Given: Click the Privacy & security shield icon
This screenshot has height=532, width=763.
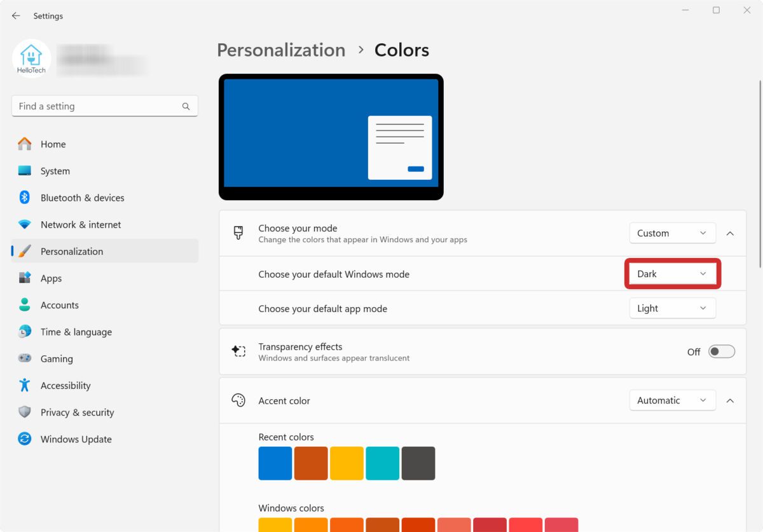Looking at the screenshot, I should [25, 412].
